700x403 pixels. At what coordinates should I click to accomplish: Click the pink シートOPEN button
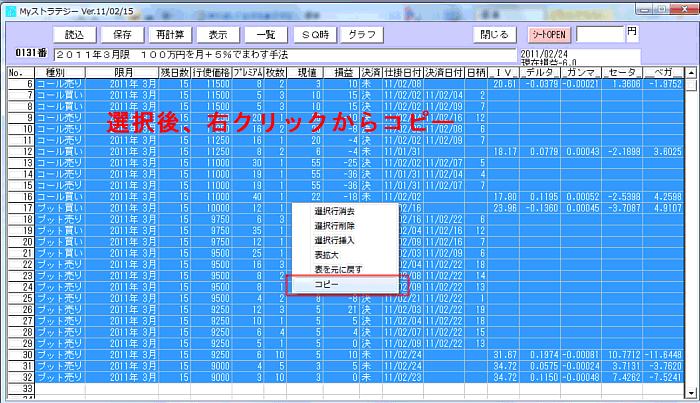pos(549,35)
